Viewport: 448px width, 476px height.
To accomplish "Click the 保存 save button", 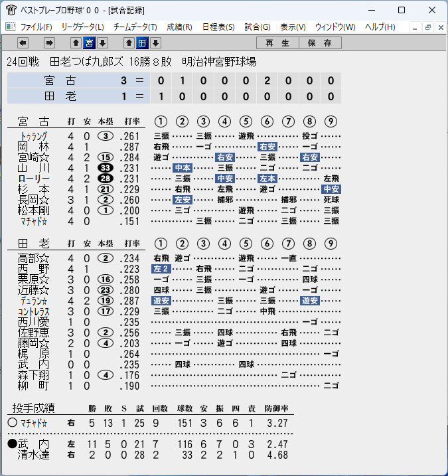I will pyautogui.click(x=320, y=42).
